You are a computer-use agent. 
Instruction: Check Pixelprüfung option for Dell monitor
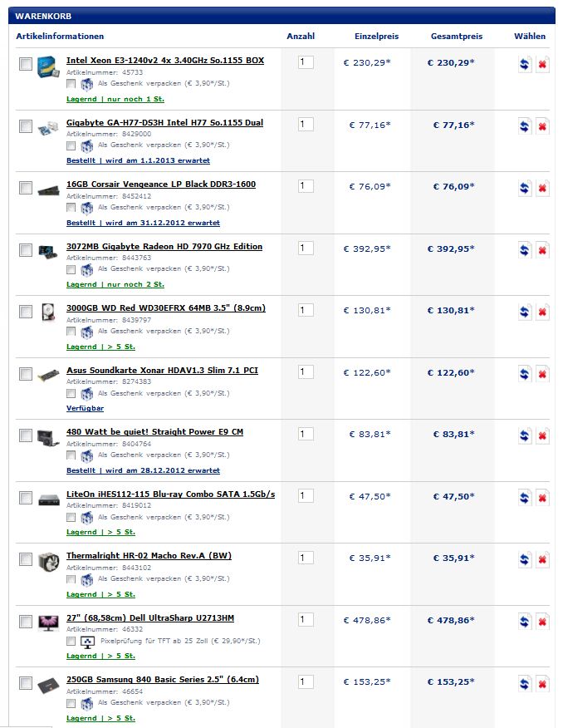71,642
